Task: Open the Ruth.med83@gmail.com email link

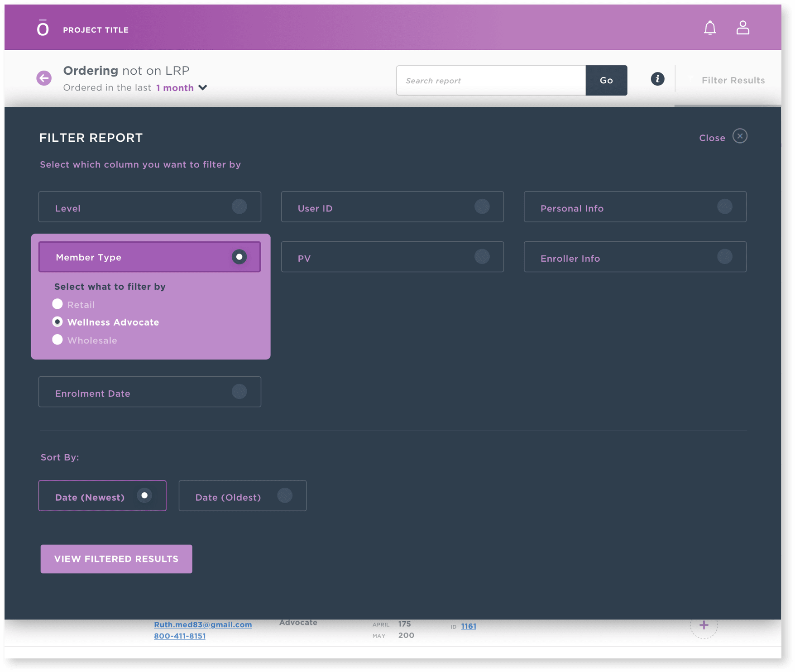Action: (x=203, y=624)
